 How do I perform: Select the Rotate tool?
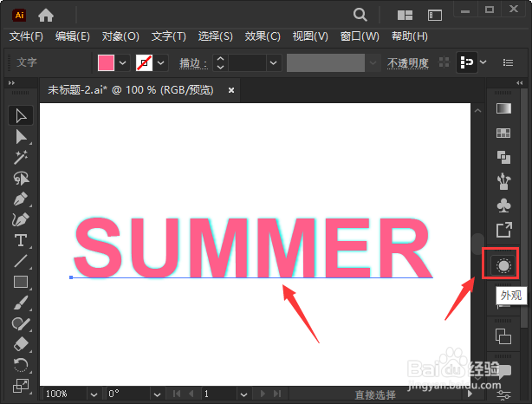(x=21, y=365)
